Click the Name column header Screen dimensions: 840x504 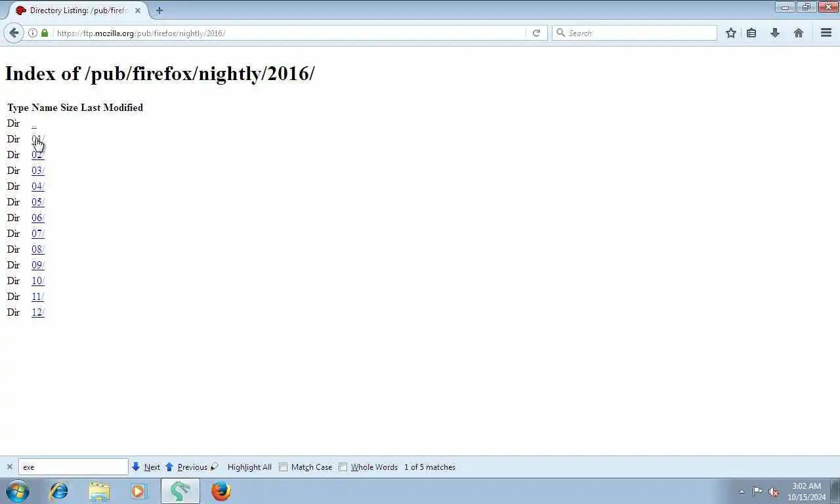[45, 108]
